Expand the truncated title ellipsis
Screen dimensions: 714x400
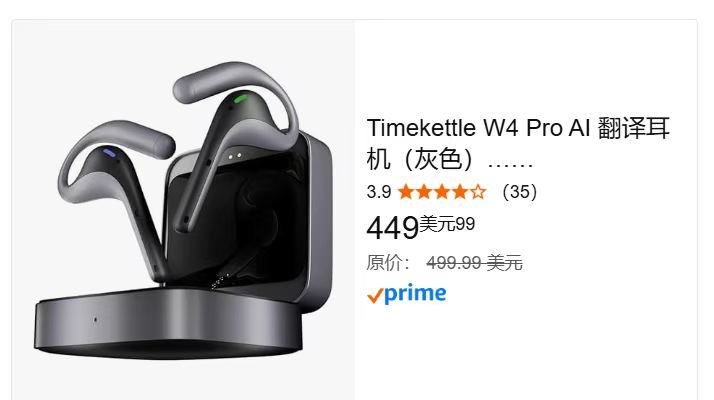click(510, 165)
